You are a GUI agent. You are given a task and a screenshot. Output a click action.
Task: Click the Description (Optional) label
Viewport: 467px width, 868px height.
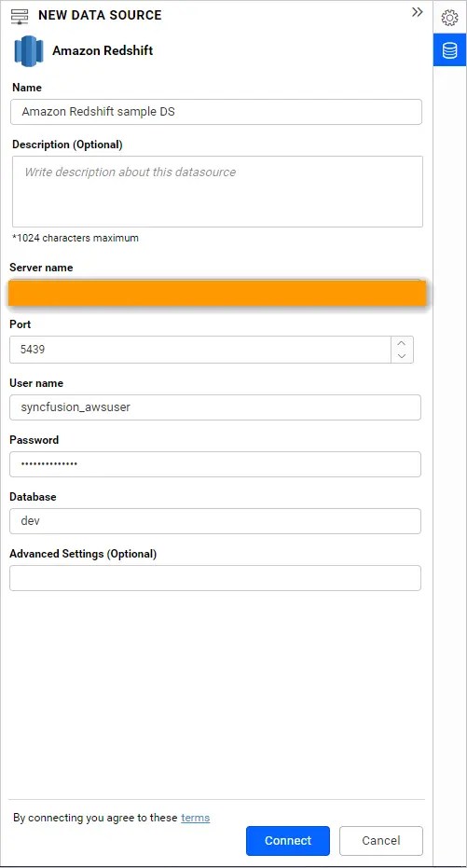point(67,145)
